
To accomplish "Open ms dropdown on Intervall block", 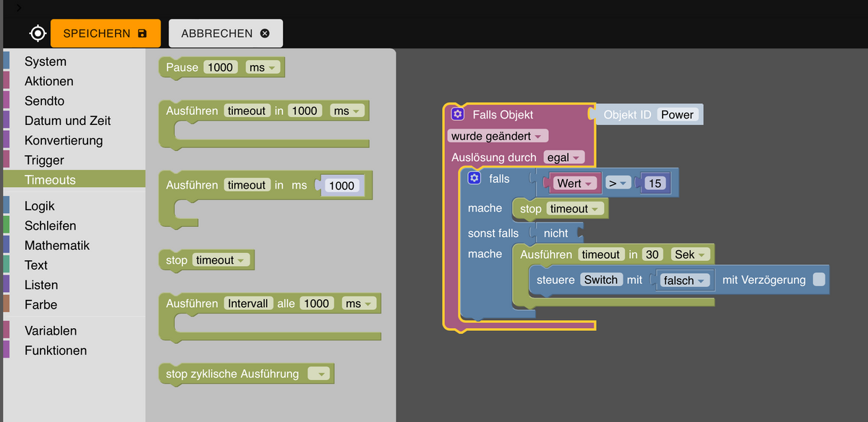I will [357, 303].
